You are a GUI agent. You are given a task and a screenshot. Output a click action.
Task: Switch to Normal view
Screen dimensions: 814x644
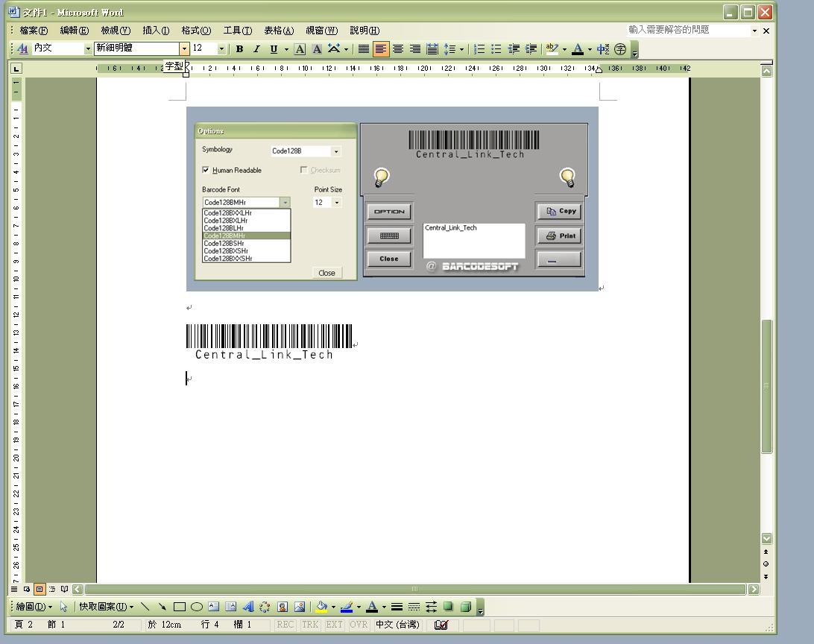14,590
